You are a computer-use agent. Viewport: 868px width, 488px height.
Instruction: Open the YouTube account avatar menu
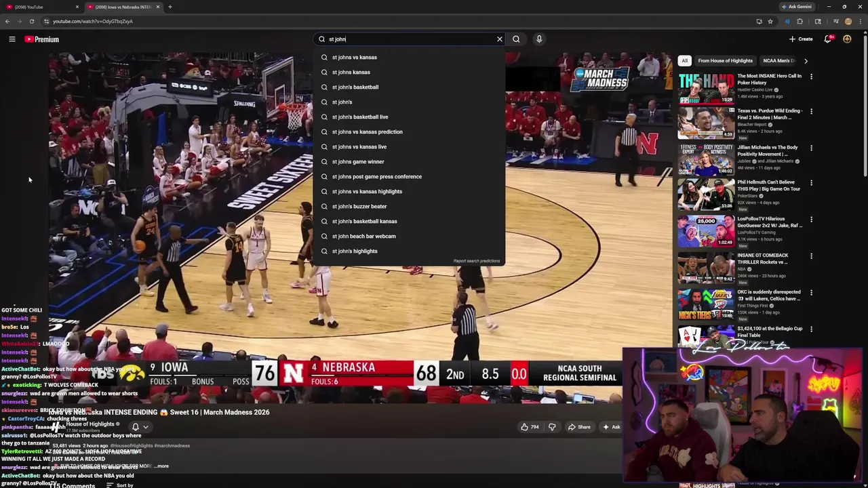tap(847, 39)
